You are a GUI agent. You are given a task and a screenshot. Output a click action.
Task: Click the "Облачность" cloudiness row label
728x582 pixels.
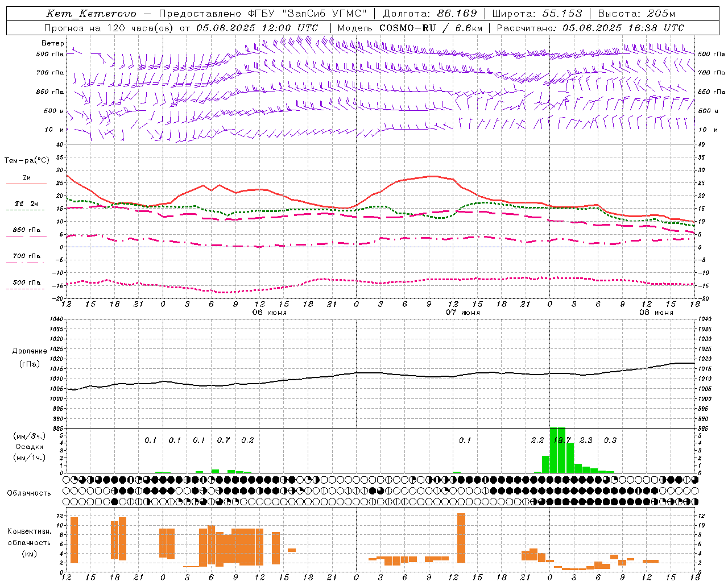point(29,493)
